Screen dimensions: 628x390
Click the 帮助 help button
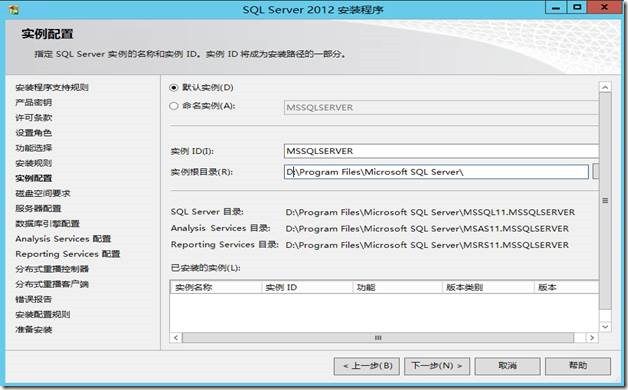click(578, 366)
